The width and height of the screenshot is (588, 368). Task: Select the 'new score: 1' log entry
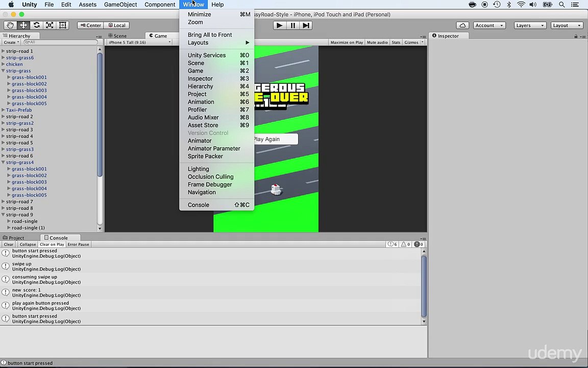point(211,292)
